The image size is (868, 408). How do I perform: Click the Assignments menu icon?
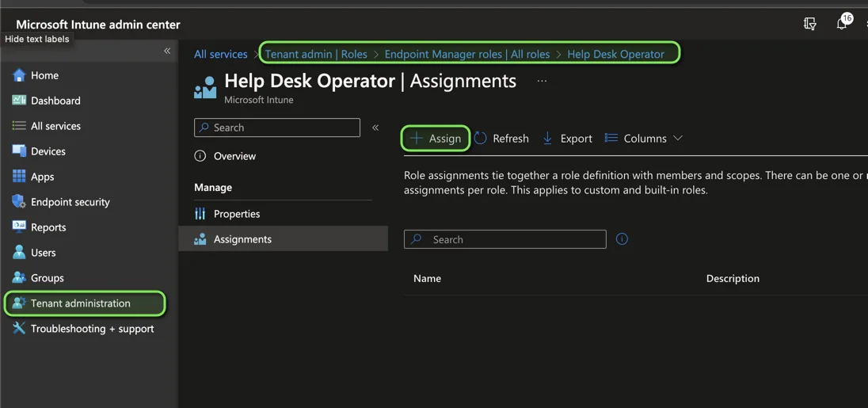pos(200,240)
